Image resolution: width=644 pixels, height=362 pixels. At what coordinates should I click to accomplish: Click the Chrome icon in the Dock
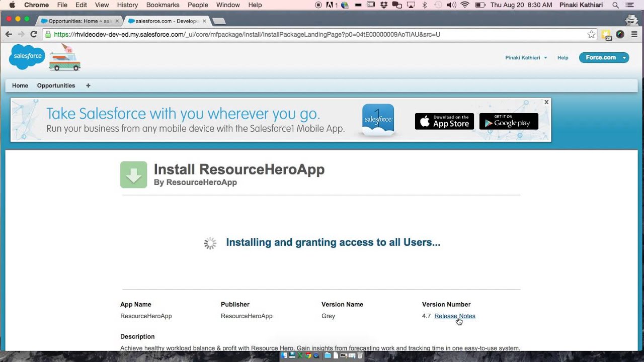tap(308, 355)
